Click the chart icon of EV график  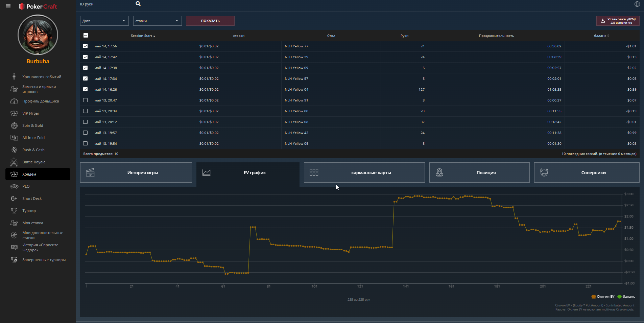tap(206, 172)
